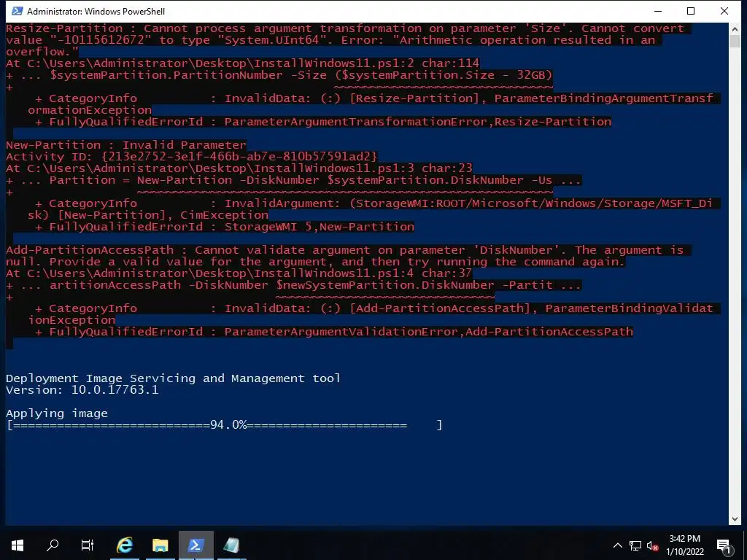The image size is (747, 560).
Task: Open taskbar Search magnifier
Action: pyautogui.click(x=53, y=545)
